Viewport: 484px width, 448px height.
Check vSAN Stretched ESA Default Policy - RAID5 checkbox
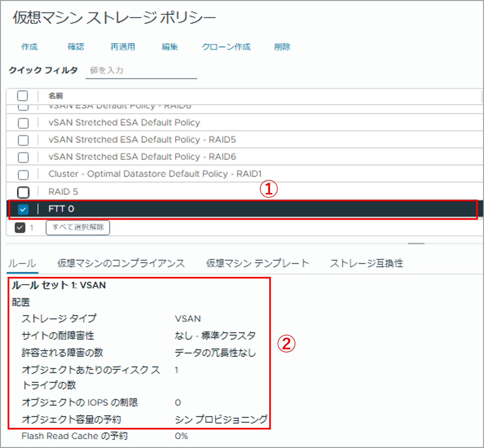[x=23, y=140]
